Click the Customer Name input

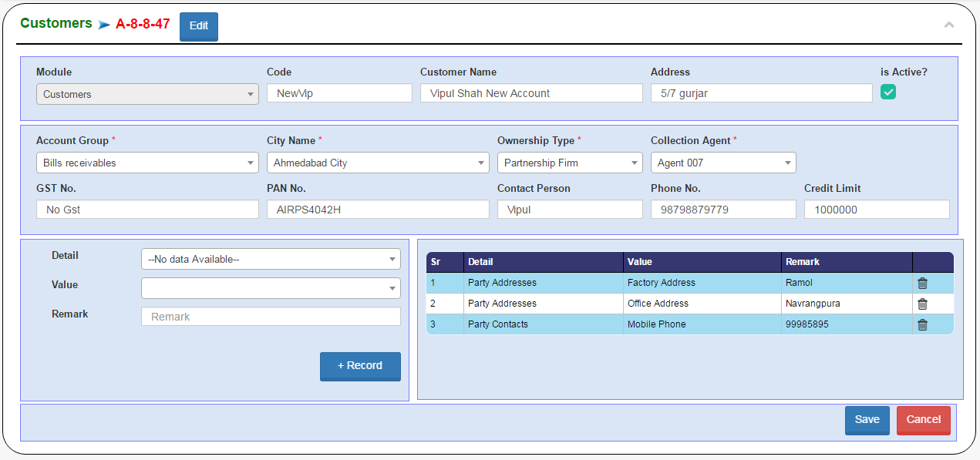click(x=531, y=93)
